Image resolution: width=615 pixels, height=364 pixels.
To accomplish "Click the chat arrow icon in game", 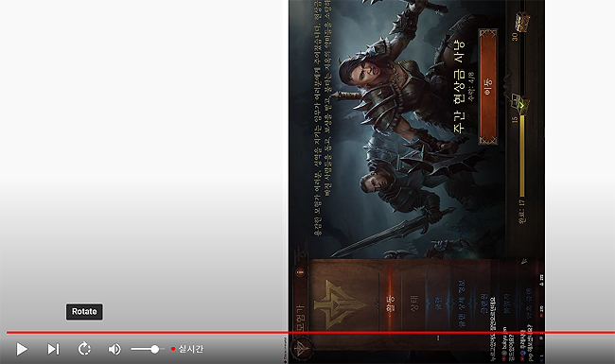I will [x=524, y=261].
